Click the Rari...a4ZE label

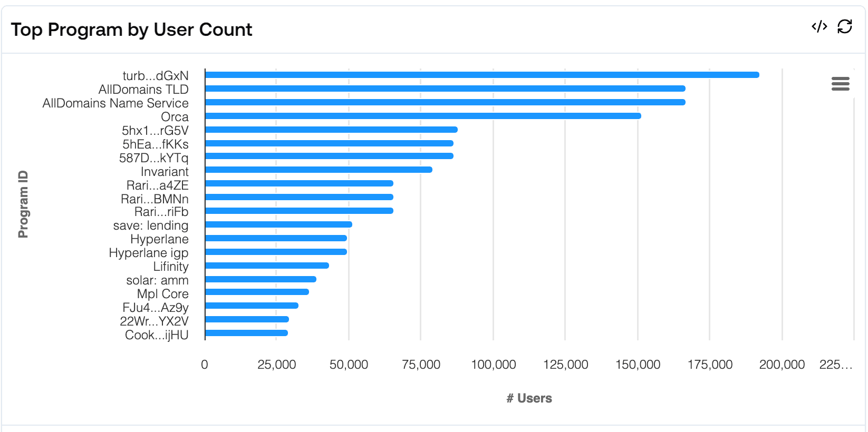click(157, 185)
